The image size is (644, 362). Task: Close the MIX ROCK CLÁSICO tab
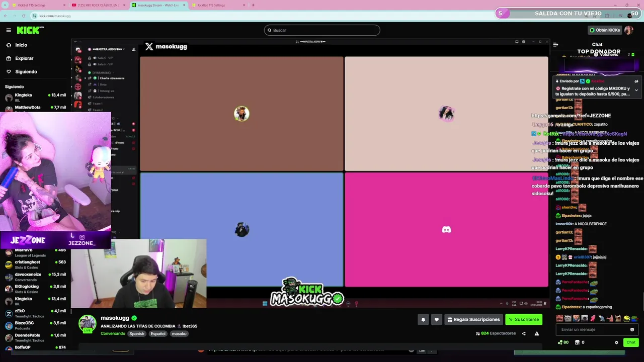[x=124, y=5]
